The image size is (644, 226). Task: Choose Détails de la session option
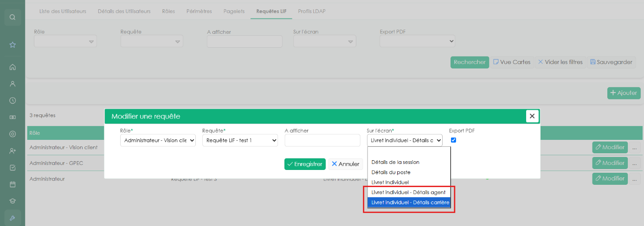coord(409,162)
